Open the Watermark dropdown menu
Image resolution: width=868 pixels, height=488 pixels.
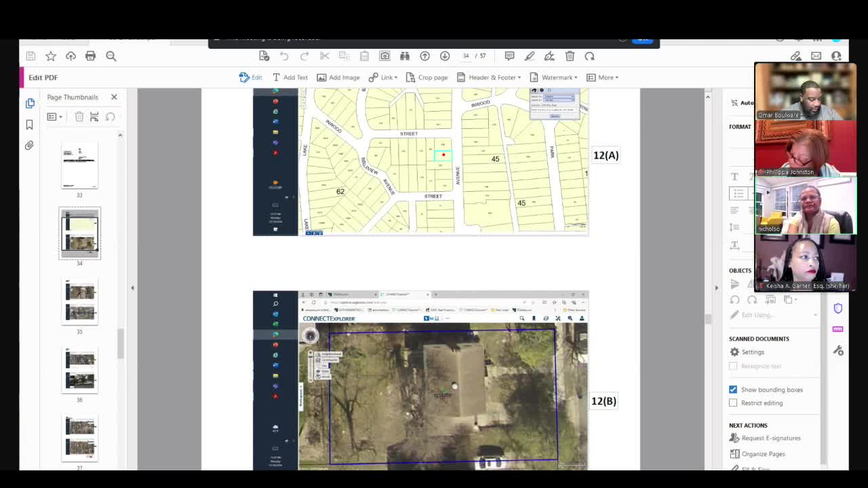point(553,77)
